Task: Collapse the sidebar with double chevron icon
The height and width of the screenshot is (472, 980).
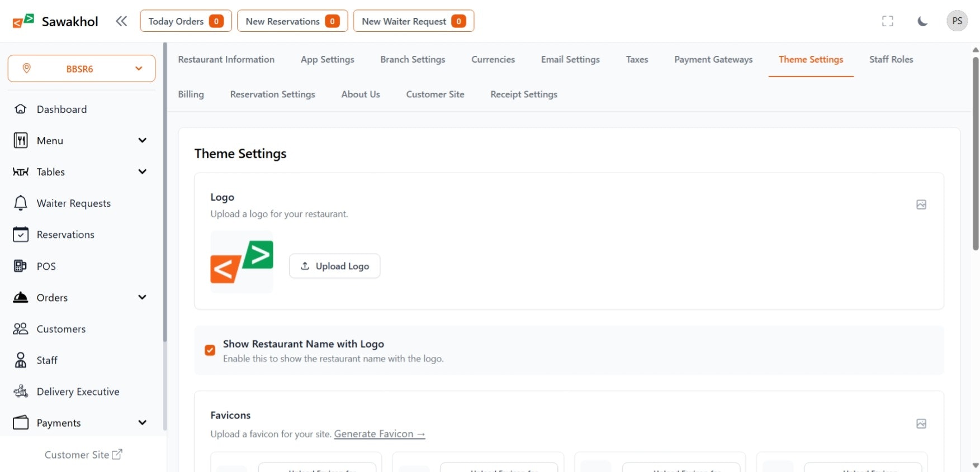Action: [121, 21]
